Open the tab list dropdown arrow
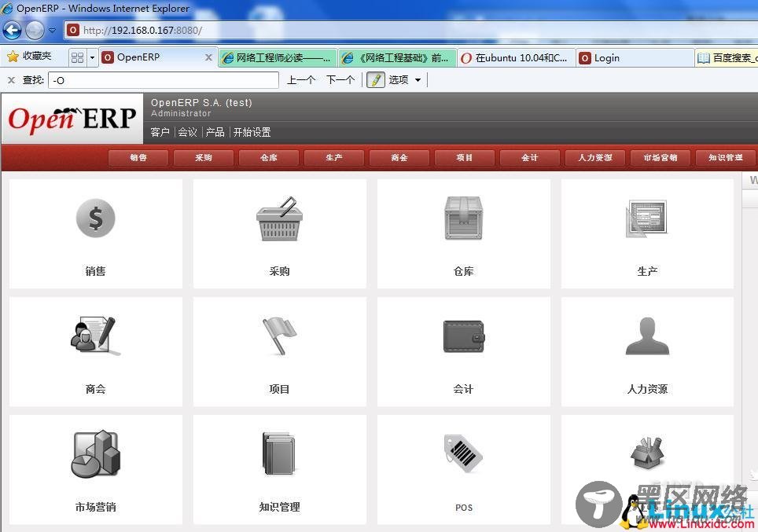Viewport: 758px width, 532px height. point(92,58)
